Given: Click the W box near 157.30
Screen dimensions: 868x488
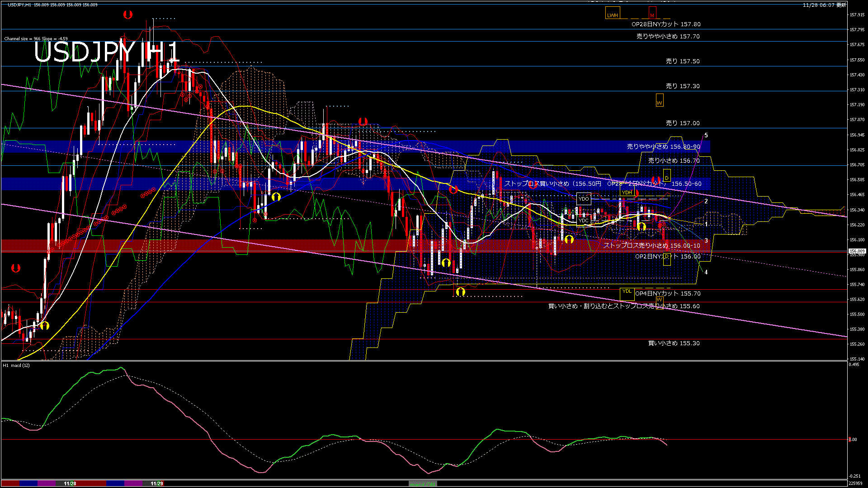Looking at the screenshot, I should 659,100.
